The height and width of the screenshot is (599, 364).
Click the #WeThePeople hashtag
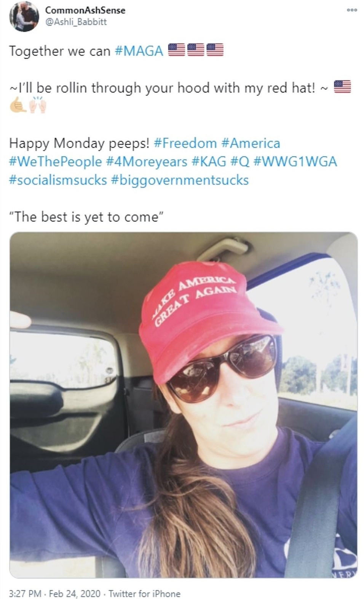click(56, 161)
